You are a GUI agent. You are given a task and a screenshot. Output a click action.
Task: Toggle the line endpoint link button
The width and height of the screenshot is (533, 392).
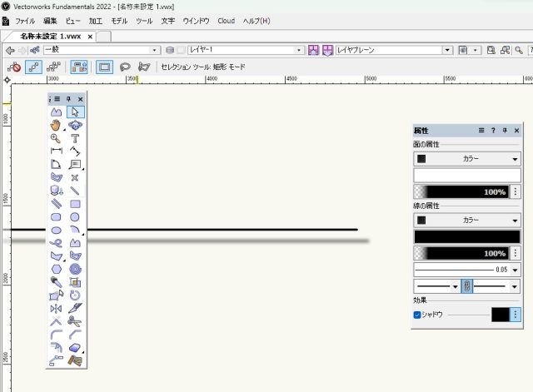click(467, 285)
